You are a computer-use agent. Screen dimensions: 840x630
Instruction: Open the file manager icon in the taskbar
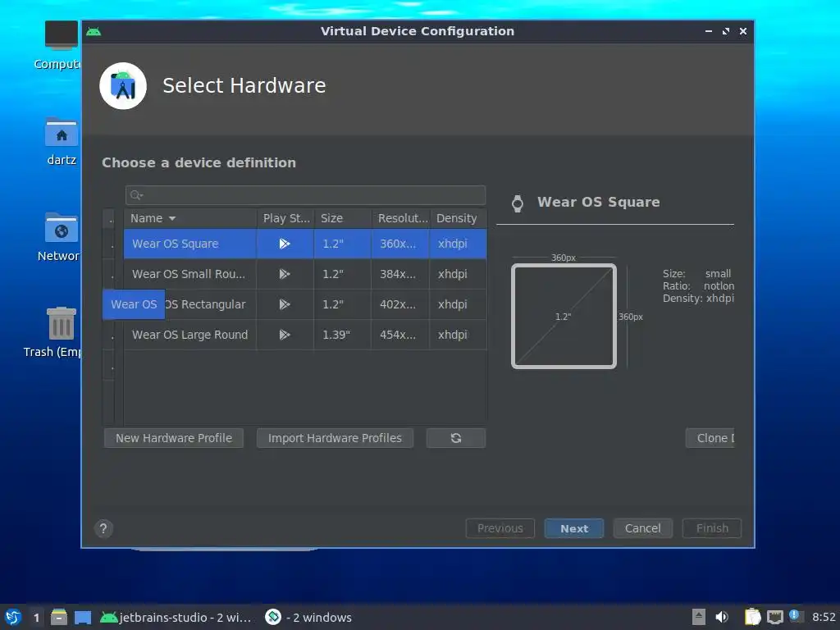tap(59, 617)
